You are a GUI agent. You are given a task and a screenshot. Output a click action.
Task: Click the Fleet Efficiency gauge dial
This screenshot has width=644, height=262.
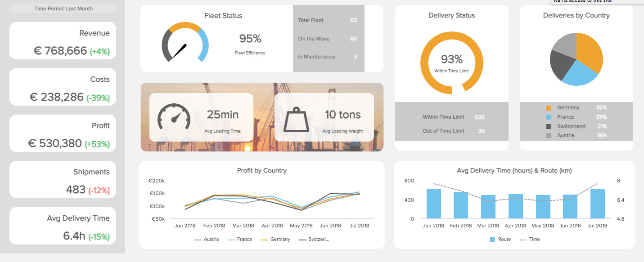(185, 42)
